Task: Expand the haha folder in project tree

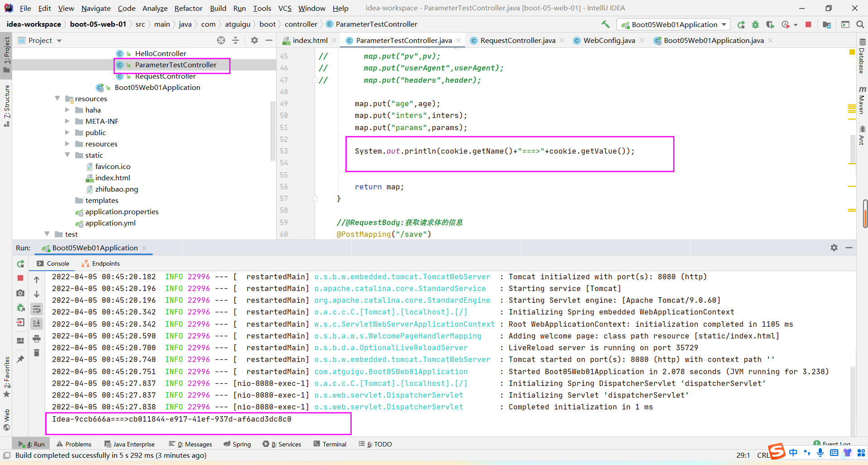Action: [67, 110]
